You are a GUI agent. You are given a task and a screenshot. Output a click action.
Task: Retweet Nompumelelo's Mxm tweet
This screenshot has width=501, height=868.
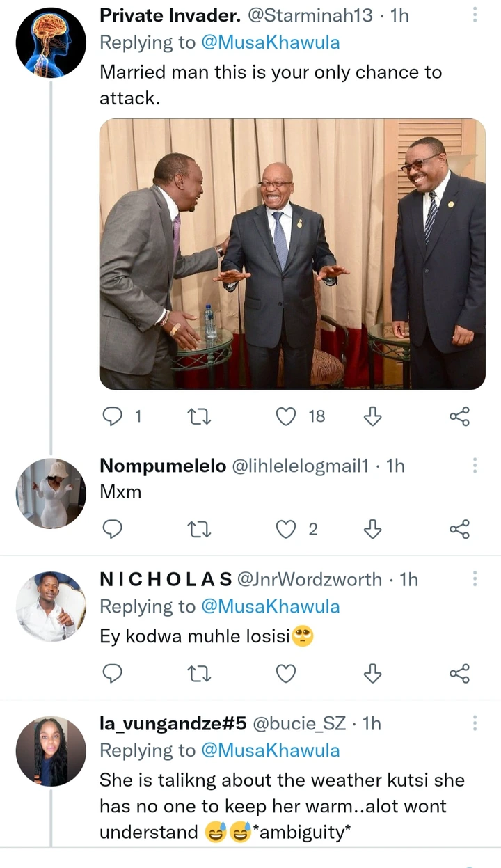200,530
